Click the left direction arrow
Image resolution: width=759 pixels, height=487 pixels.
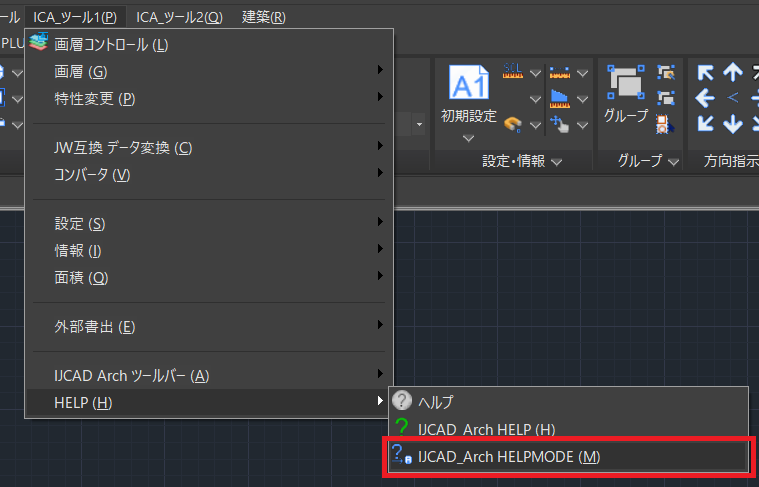point(705,98)
